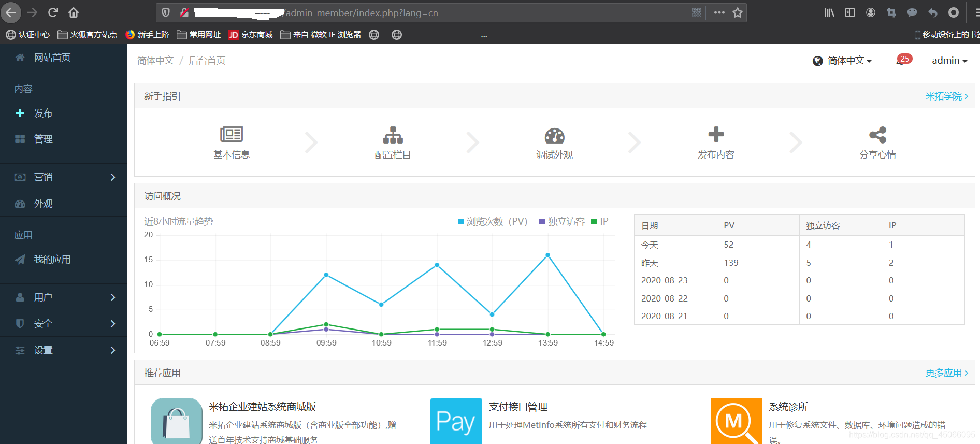
Task: Open the 配置栏目 sitemap icon
Action: click(x=393, y=135)
